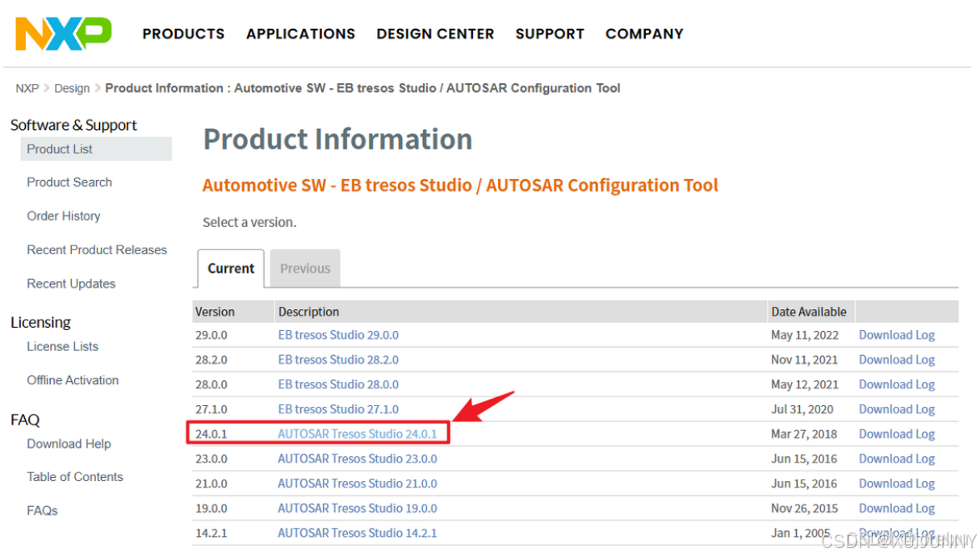This screenshot has height=557, width=980.
Task: Click the FAQ sidebar heading
Action: (x=25, y=420)
